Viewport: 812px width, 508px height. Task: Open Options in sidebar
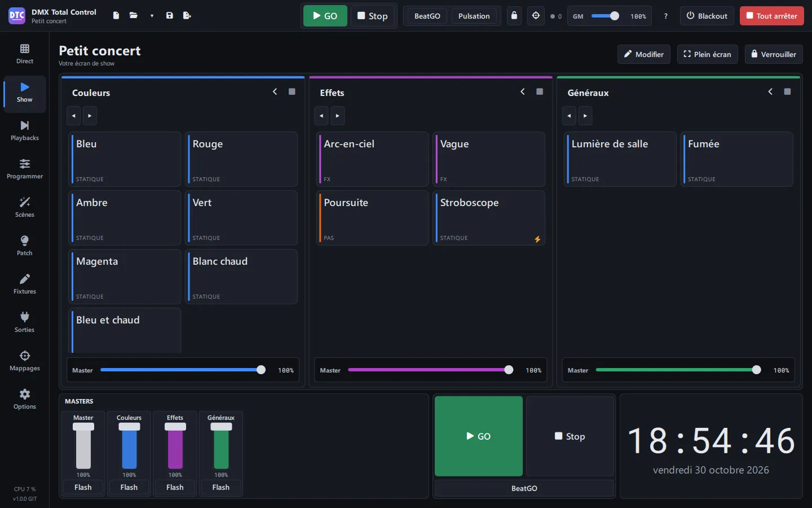pyautogui.click(x=25, y=400)
